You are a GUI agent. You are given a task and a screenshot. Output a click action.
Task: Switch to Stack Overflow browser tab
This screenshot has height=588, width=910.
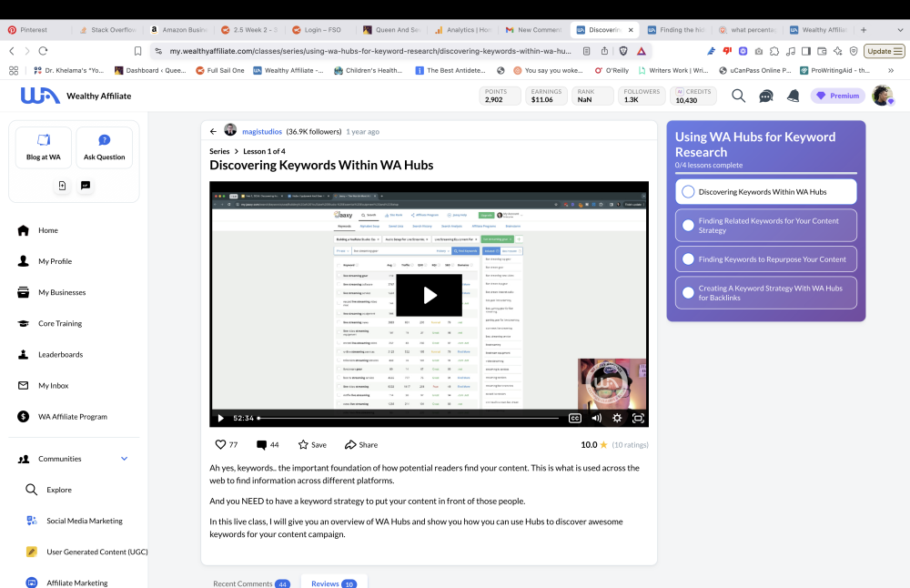(108, 30)
